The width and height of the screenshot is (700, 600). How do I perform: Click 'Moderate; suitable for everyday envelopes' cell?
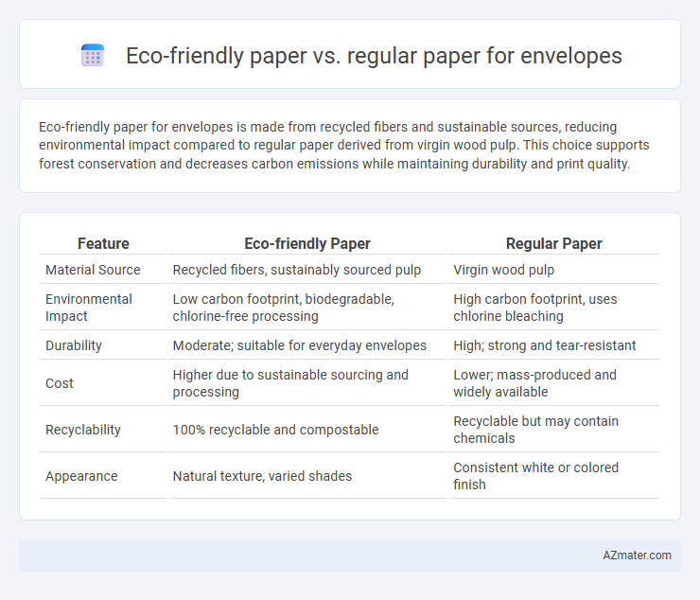point(307,345)
